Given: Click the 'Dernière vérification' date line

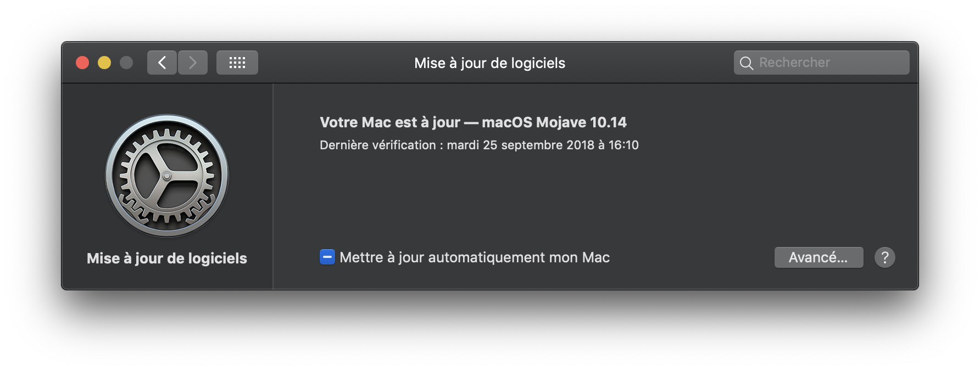Looking at the screenshot, I should [x=479, y=145].
